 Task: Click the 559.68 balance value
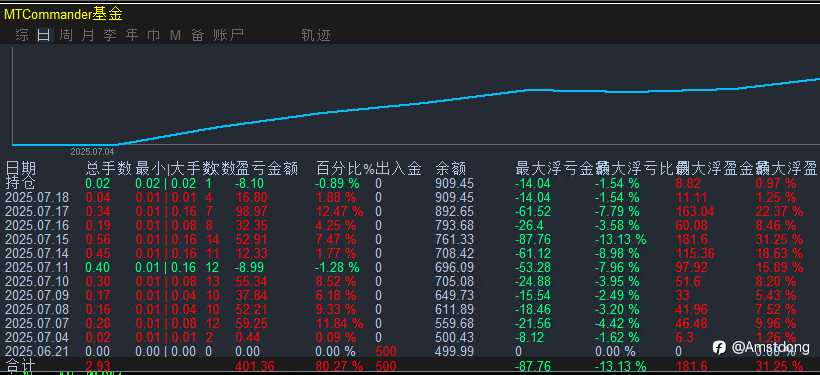click(x=454, y=324)
